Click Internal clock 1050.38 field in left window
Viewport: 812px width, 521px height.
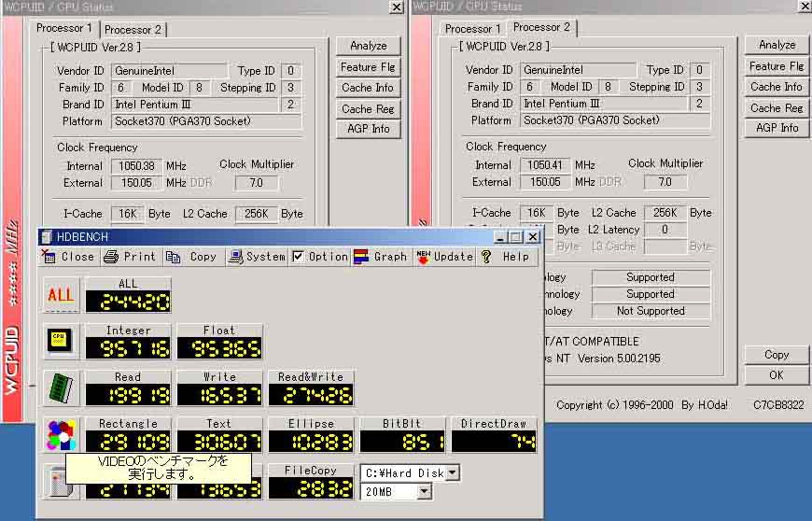(x=136, y=165)
